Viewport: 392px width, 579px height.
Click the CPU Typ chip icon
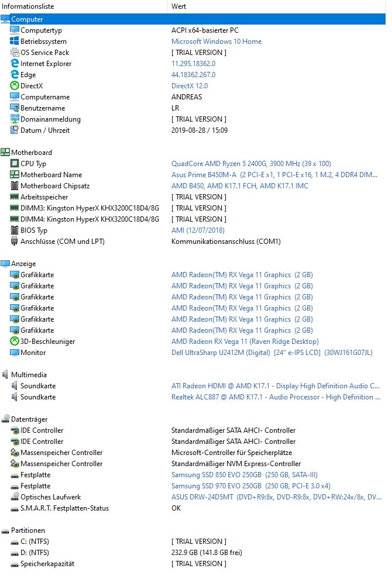(15, 163)
